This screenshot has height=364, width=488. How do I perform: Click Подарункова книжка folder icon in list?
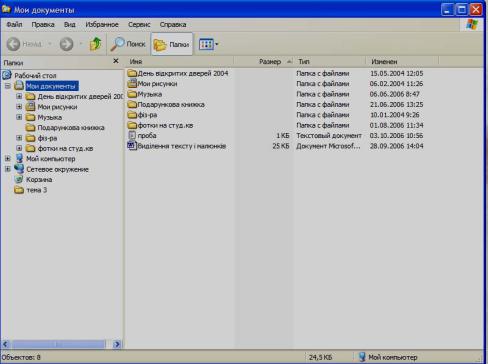[x=132, y=104]
